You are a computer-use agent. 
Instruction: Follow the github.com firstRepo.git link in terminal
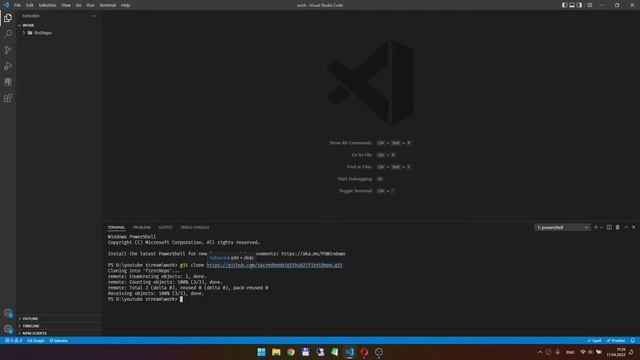(x=274, y=265)
